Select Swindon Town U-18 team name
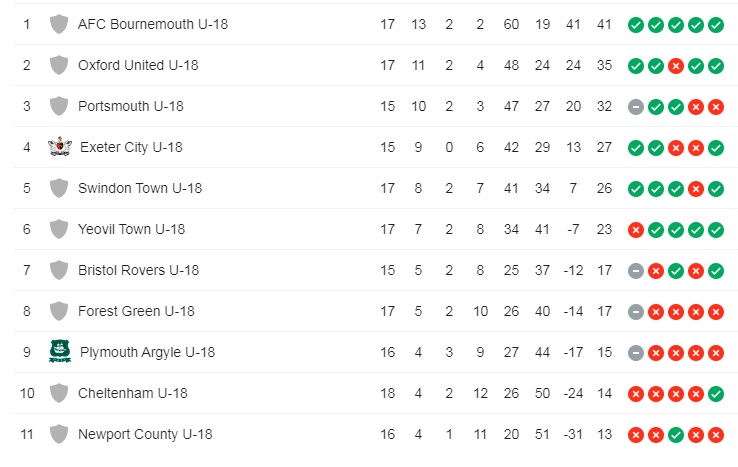Image resolution: width=738 pixels, height=467 pixels. (x=140, y=188)
